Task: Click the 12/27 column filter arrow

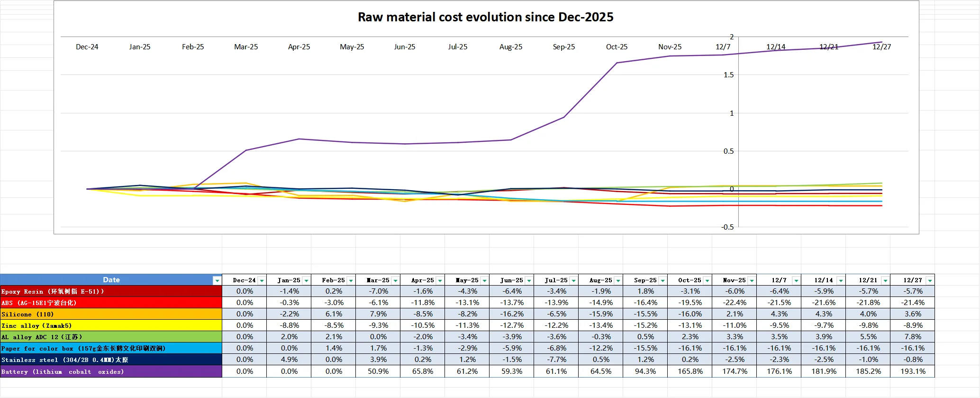Action: pyautogui.click(x=930, y=280)
